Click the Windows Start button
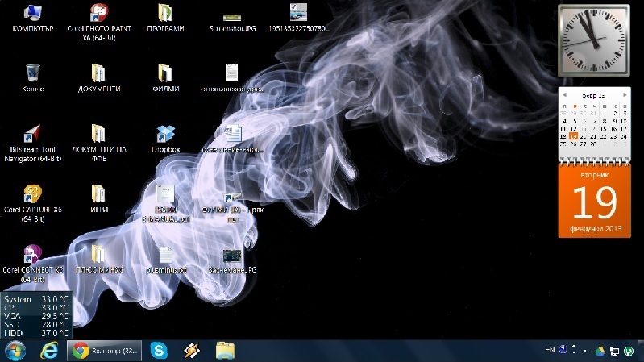644x362 pixels. pos(15,350)
